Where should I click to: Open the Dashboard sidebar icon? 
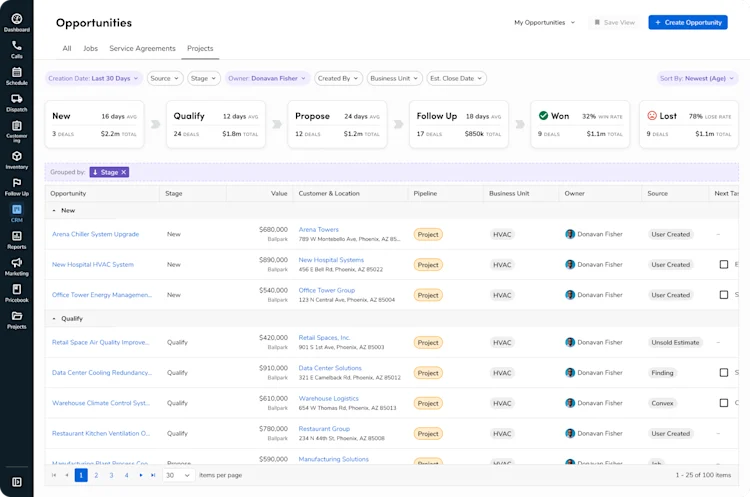(17, 22)
